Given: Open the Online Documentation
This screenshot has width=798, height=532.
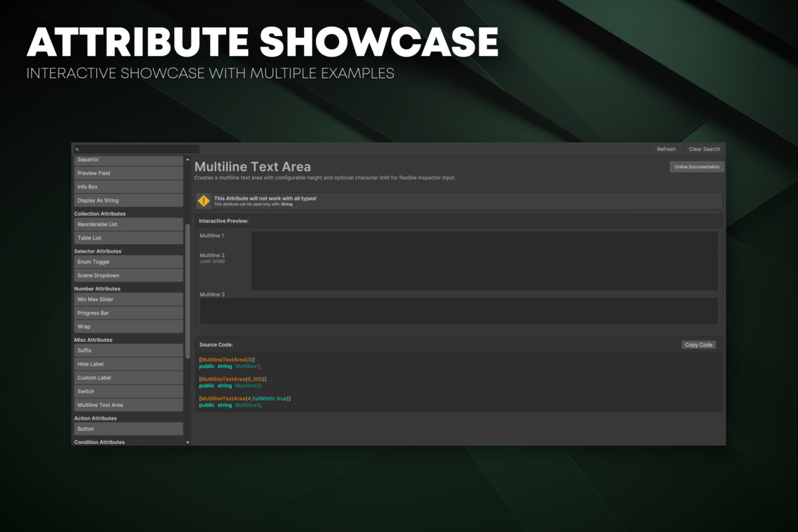Looking at the screenshot, I should click(x=697, y=167).
